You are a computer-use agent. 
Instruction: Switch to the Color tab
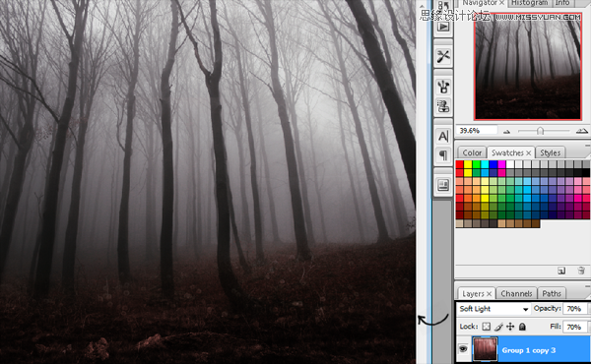click(x=472, y=152)
